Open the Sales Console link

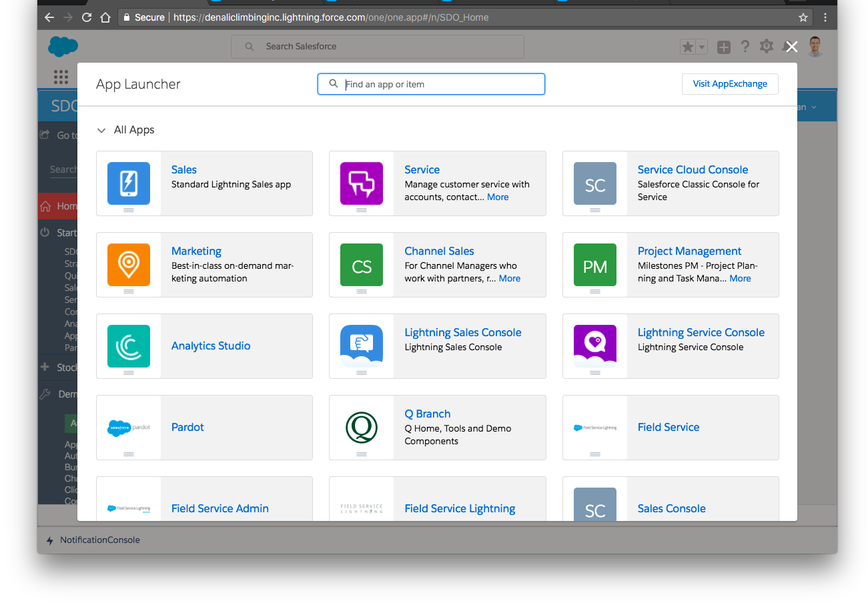click(x=671, y=508)
